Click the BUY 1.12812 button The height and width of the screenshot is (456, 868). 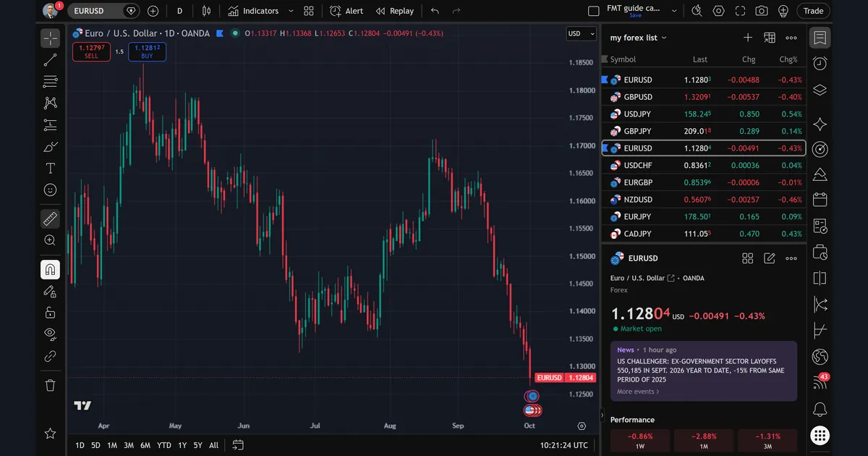pyautogui.click(x=147, y=51)
